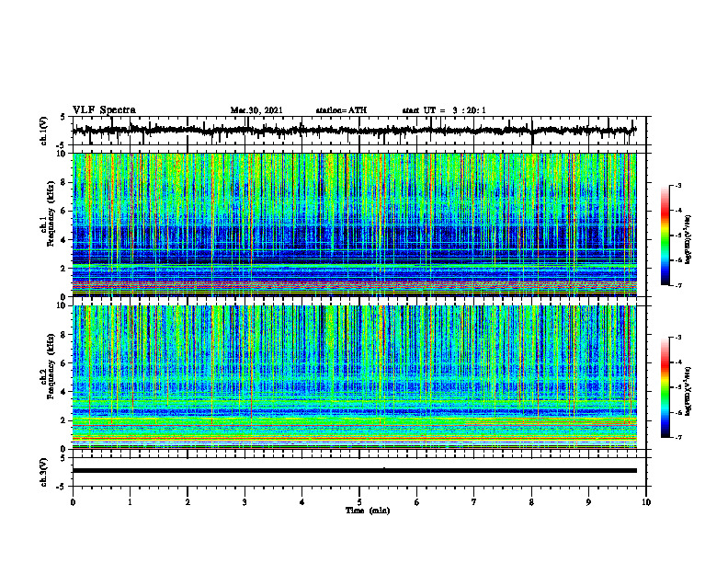Click the ch.2 colorbar "-3" tick value
Viewport: 728px width, 563px height.
[678, 338]
